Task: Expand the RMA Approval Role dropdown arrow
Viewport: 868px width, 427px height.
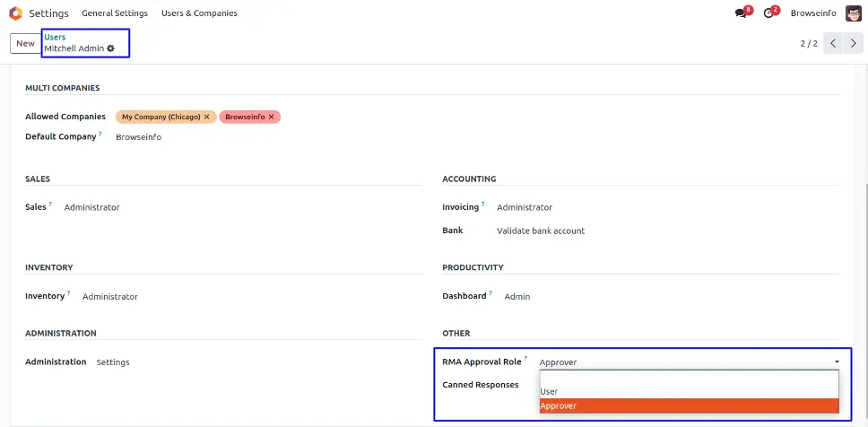Action: click(837, 362)
